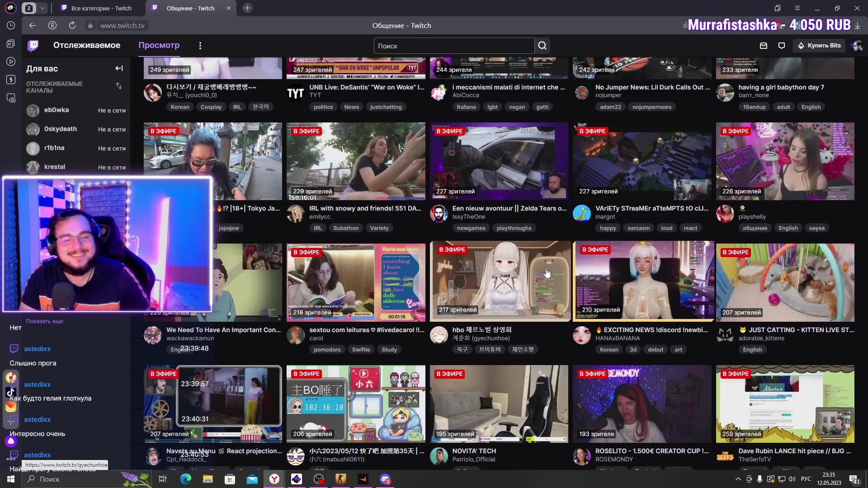Open IssyTheOne channel avatar

click(439, 214)
